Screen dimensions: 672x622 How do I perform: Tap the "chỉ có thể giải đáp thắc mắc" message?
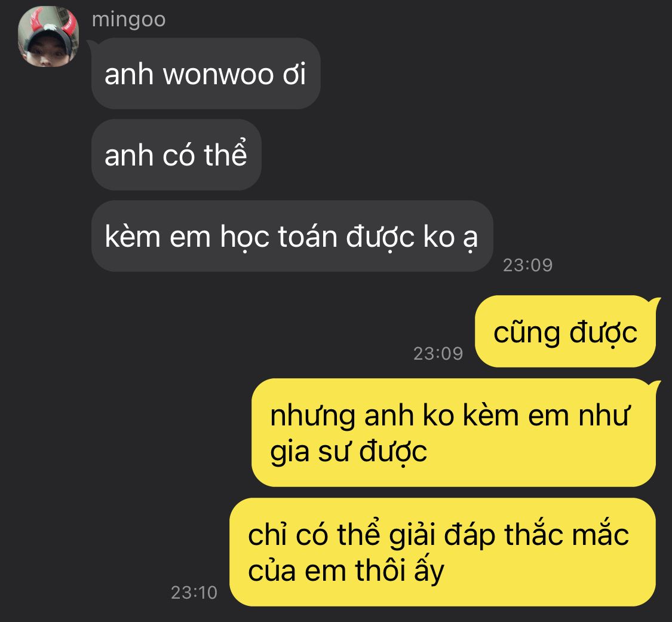tap(442, 552)
